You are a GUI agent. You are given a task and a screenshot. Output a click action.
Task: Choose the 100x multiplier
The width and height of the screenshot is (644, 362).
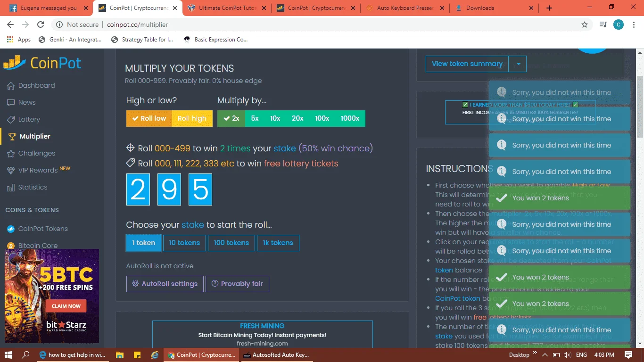point(322,118)
